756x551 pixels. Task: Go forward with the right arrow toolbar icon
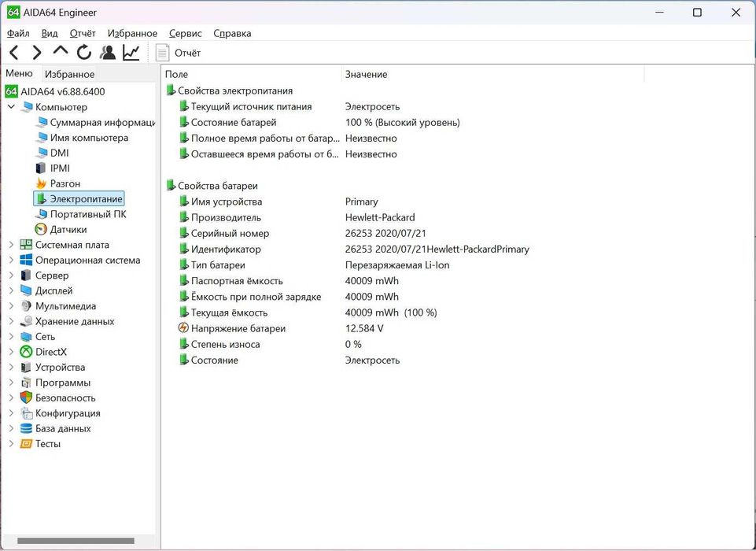click(x=37, y=52)
